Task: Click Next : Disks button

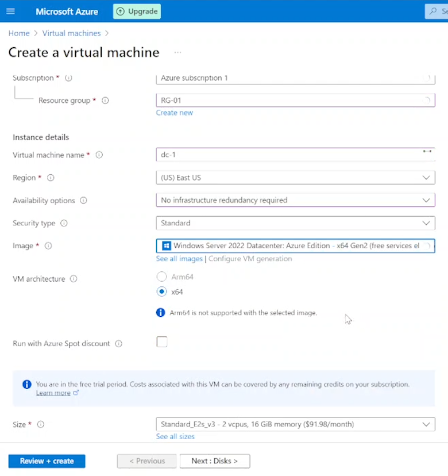Action: click(215, 461)
